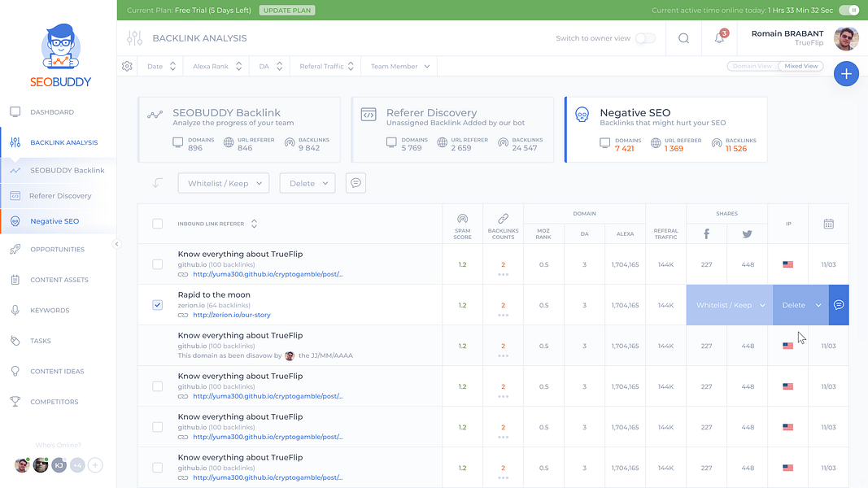Select Domain View toggle option
This screenshot has width=868, height=488.
pos(752,66)
